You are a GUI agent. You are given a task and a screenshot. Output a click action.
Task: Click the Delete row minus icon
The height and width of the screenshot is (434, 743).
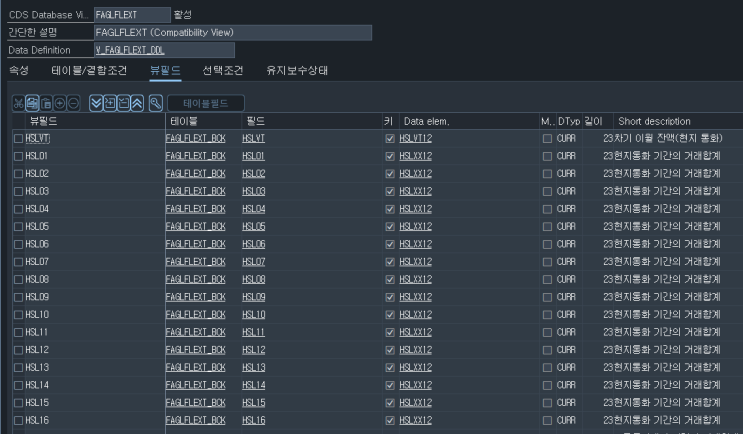click(73, 103)
